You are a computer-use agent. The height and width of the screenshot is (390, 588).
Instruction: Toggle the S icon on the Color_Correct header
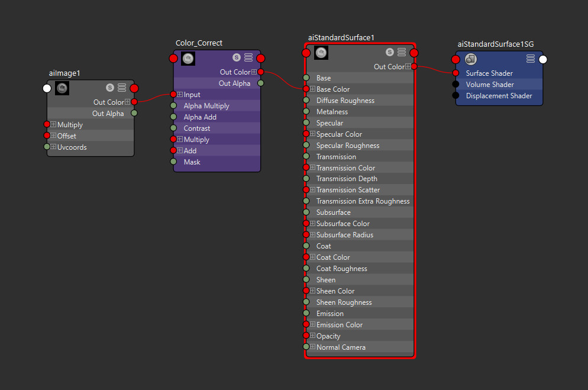coord(236,57)
